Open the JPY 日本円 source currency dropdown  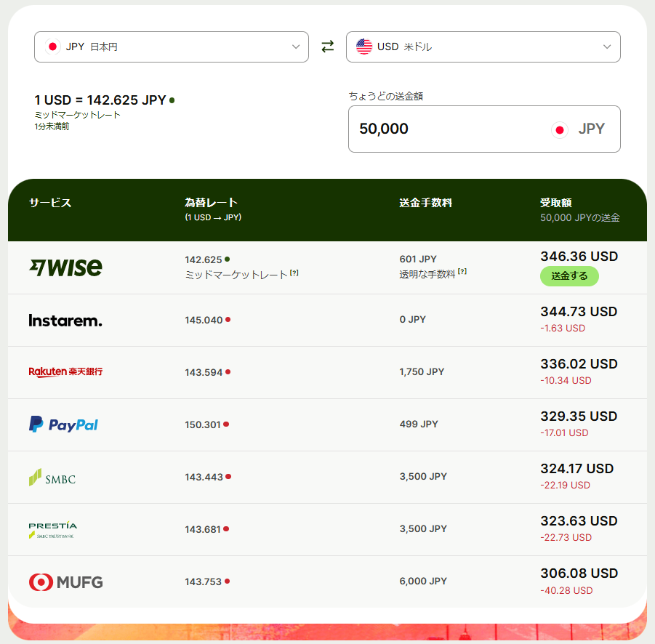tap(172, 47)
